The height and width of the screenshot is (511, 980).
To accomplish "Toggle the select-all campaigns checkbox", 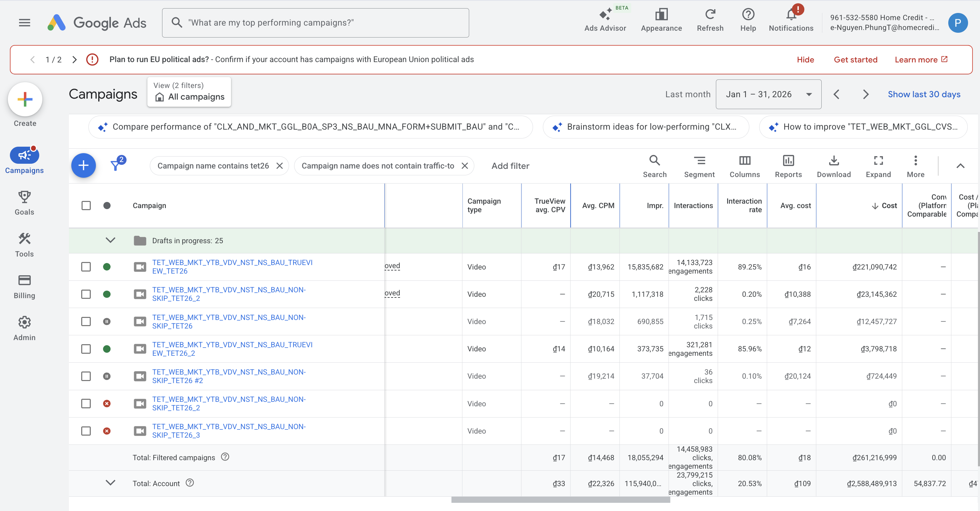I will pyautogui.click(x=86, y=205).
